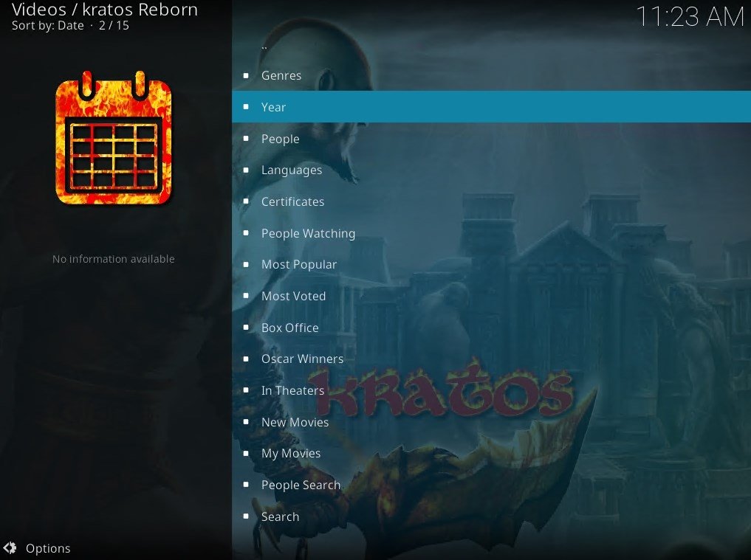Select the highlighted Year entry
751x560 pixels.
tap(491, 107)
